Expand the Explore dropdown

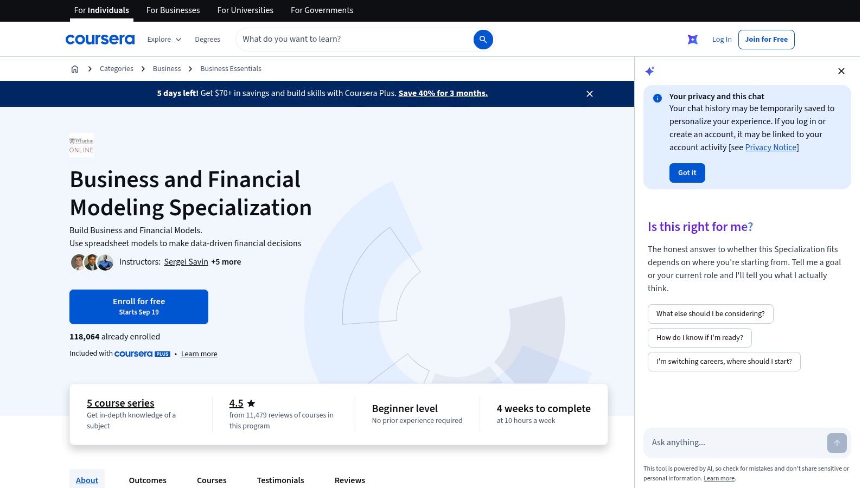tap(164, 39)
